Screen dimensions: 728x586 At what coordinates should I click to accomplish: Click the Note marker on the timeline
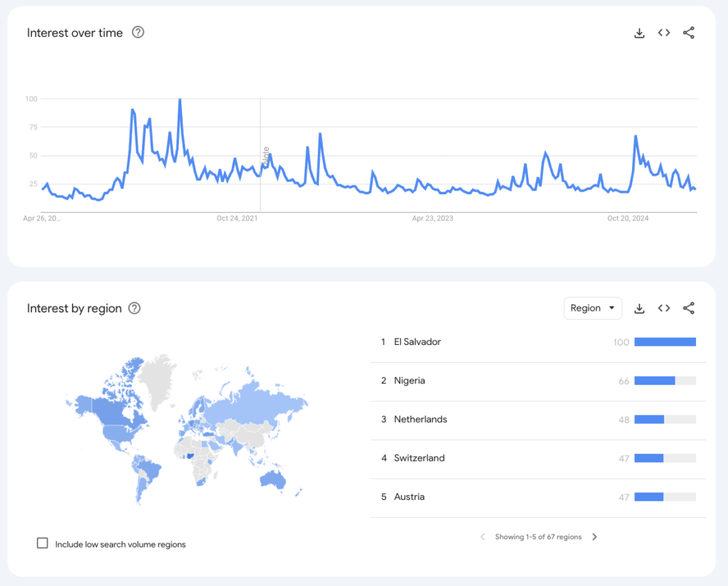pos(267,156)
